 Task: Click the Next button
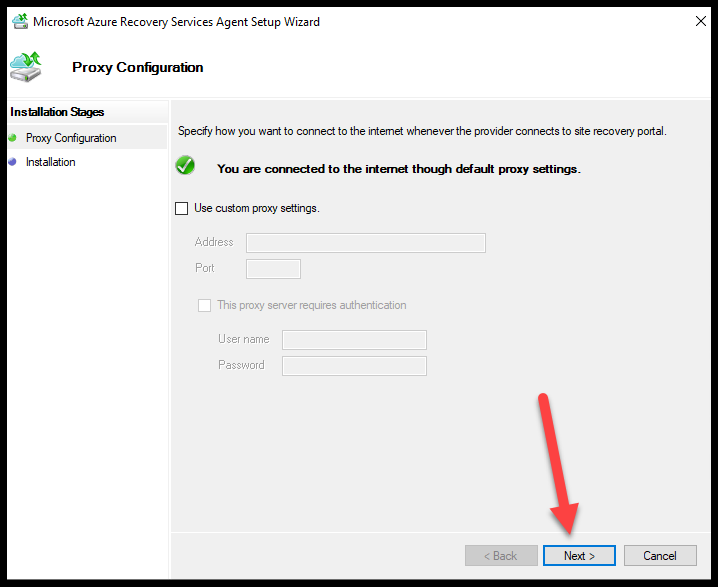coord(579,555)
